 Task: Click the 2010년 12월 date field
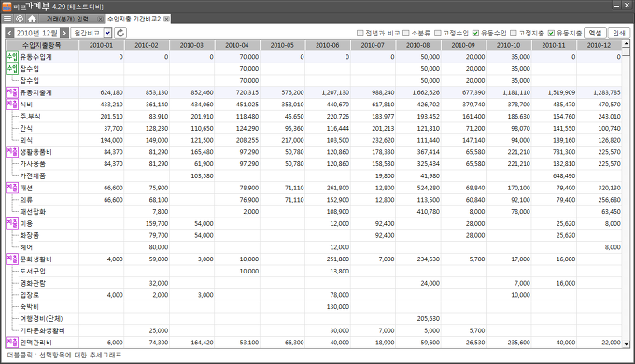[36, 33]
